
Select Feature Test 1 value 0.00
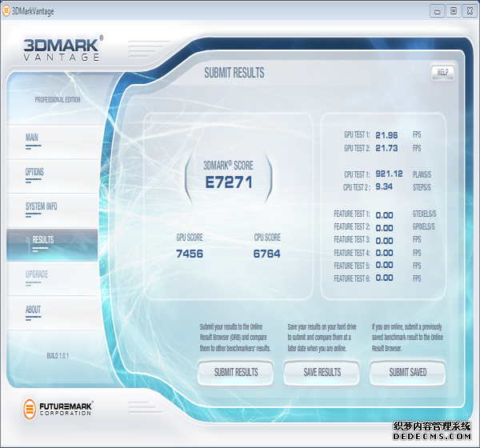point(384,215)
